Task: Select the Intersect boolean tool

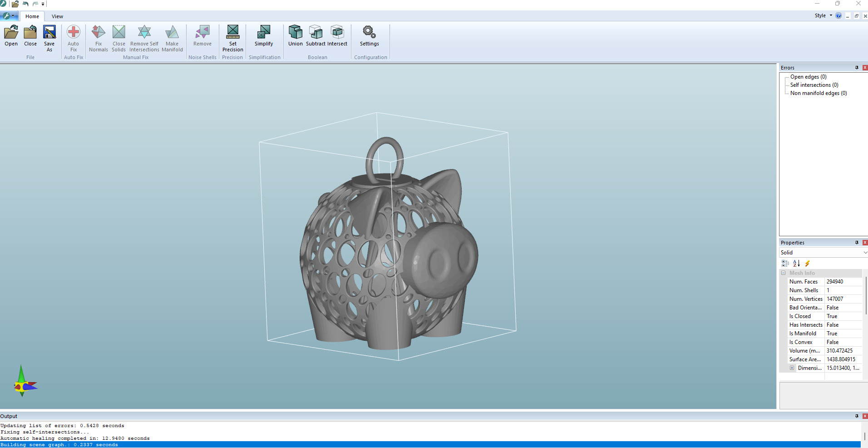Action: 337,36
